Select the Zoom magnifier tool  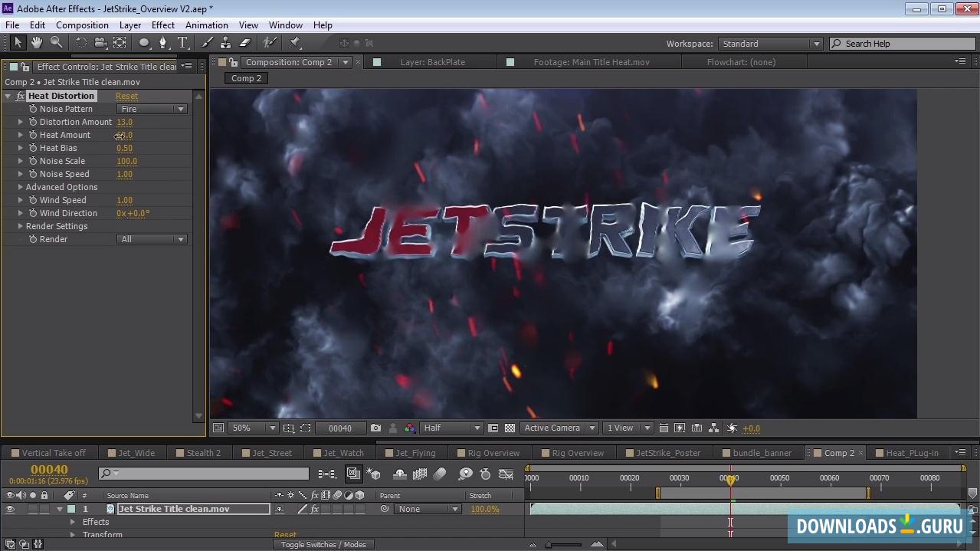pos(56,43)
